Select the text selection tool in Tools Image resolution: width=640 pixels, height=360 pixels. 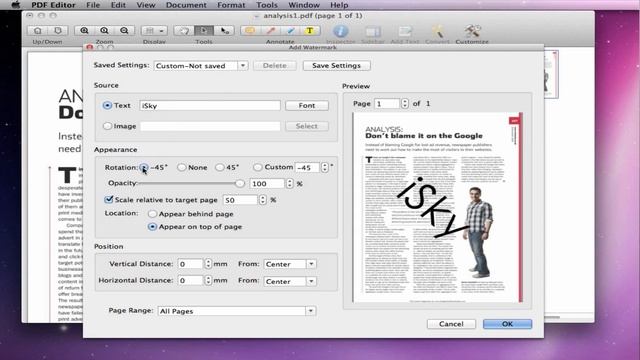pyautogui.click(x=204, y=31)
